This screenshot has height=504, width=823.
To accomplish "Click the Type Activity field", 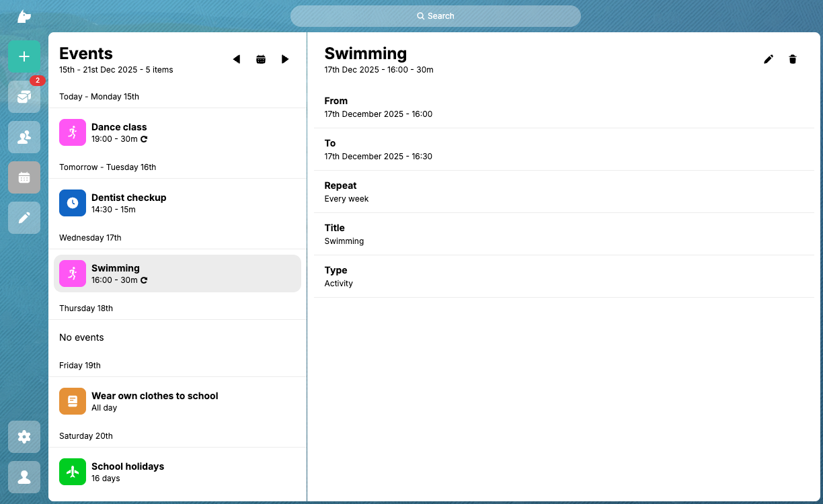I will pyautogui.click(x=563, y=276).
